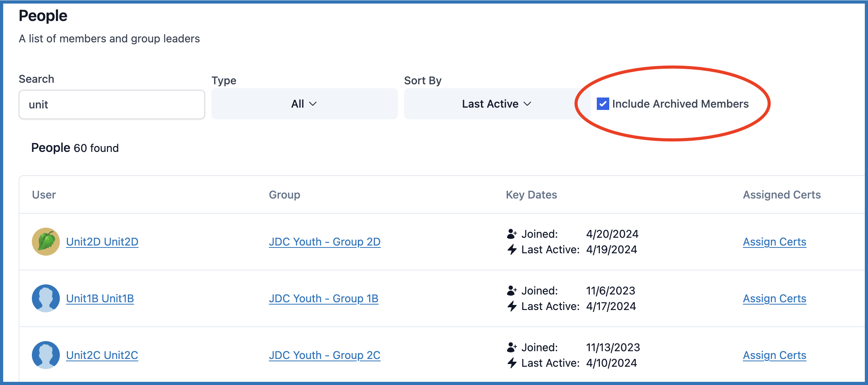The width and height of the screenshot is (868, 385).
Task: Assign Certs to Unit1B
Action: click(x=774, y=298)
